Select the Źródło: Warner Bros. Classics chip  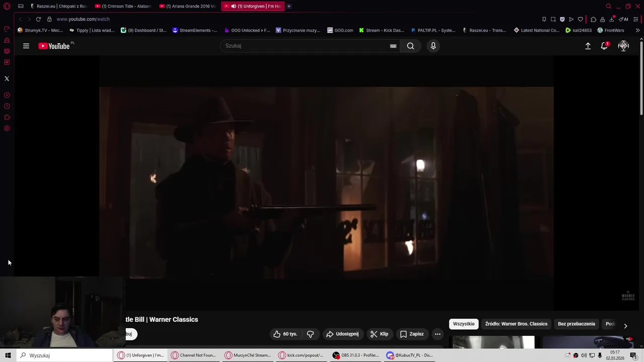tap(516, 324)
